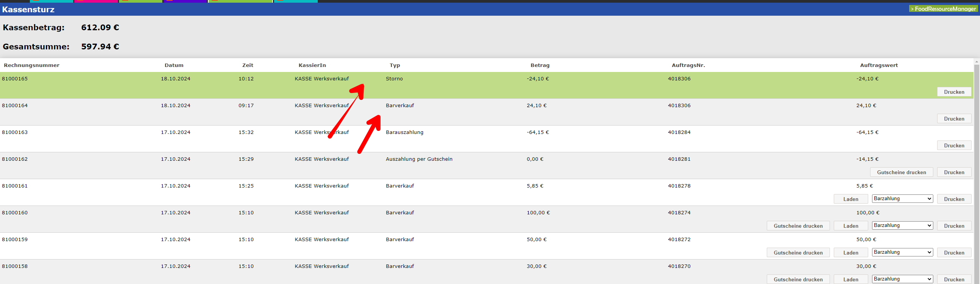Click Drucken for invoice 81000159
The height and width of the screenshot is (284, 980).
click(x=954, y=253)
